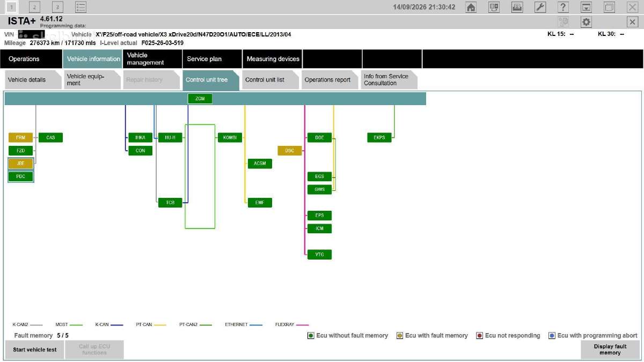
Task: Open the vehicle connection manager icon
Action: pyautogui.click(x=494, y=8)
